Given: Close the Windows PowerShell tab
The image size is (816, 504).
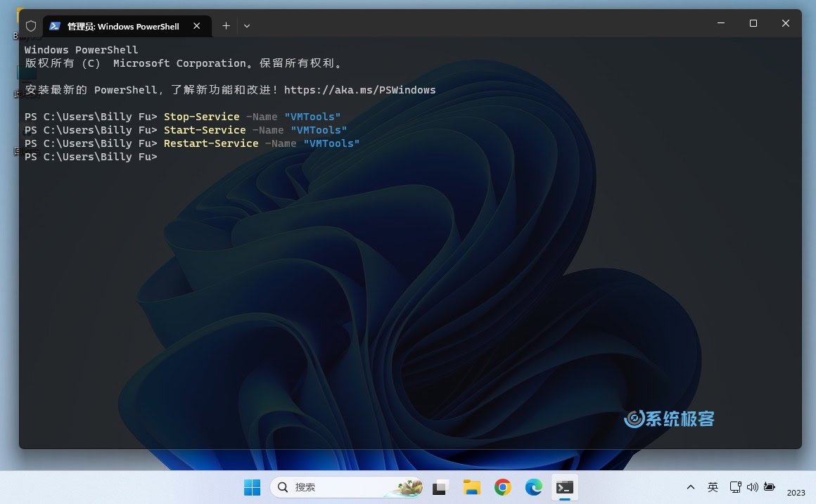Looking at the screenshot, I should (x=197, y=26).
